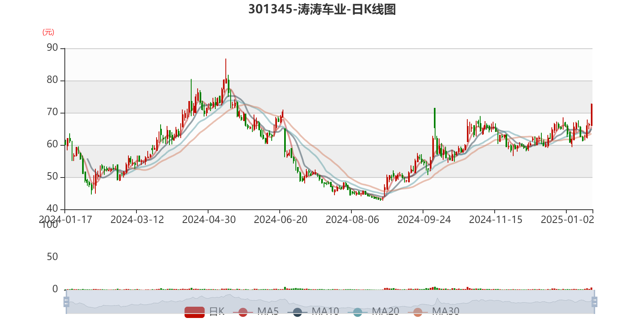Click the 70 price axis label
This screenshot has width=644, height=322.
tap(52, 112)
